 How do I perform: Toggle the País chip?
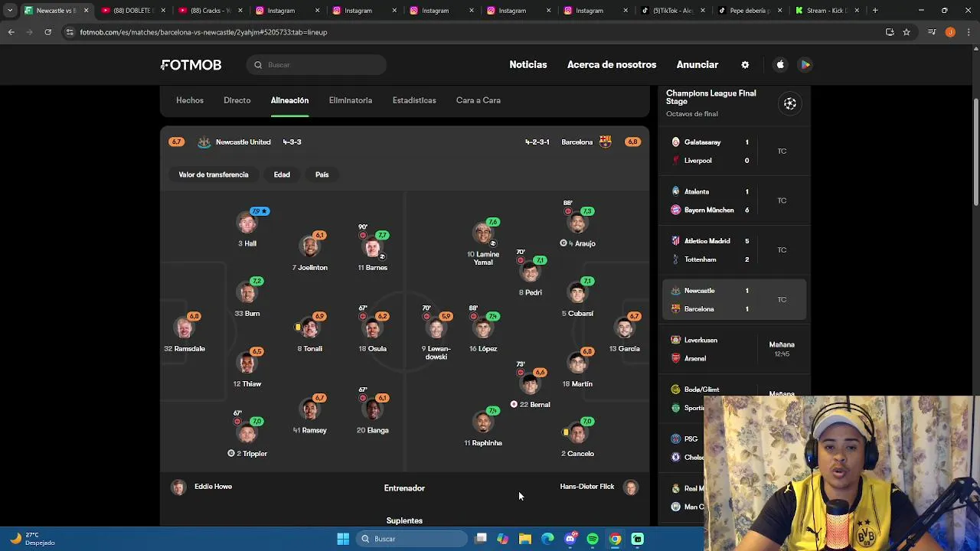(x=322, y=174)
